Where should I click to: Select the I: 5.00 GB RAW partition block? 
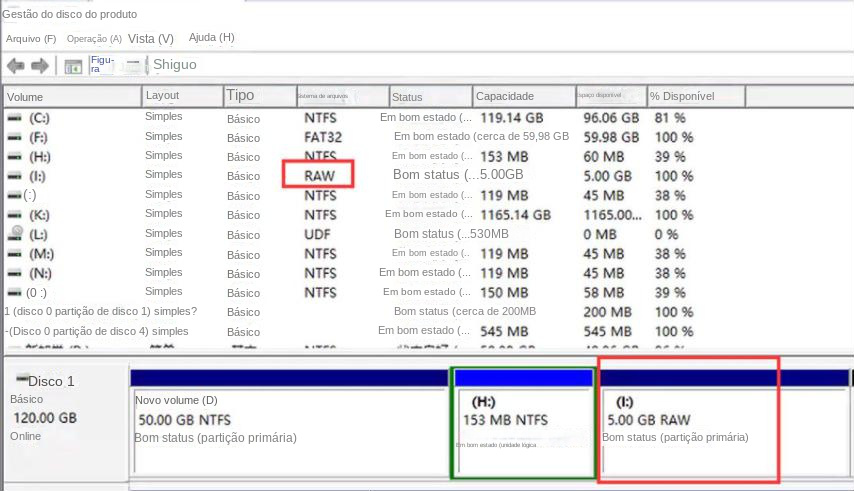pos(687,425)
